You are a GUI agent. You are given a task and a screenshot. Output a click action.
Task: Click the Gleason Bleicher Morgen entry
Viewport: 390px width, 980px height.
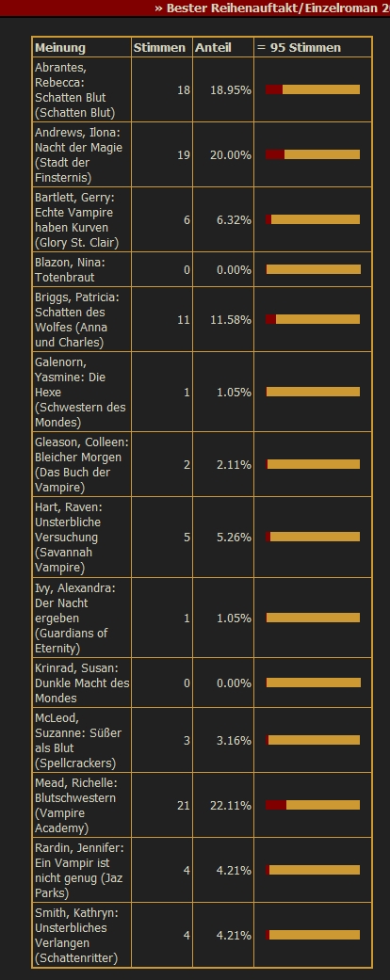pos(82,464)
